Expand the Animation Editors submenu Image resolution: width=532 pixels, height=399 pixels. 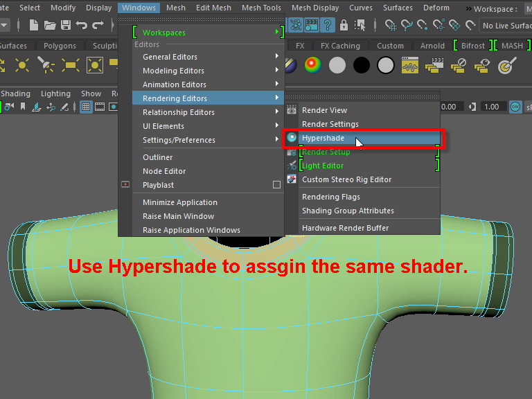[x=208, y=85]
